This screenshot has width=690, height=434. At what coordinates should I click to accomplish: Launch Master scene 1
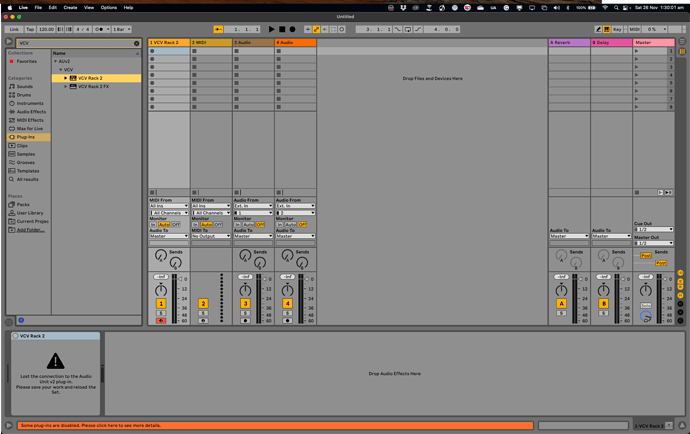(636, 51)
